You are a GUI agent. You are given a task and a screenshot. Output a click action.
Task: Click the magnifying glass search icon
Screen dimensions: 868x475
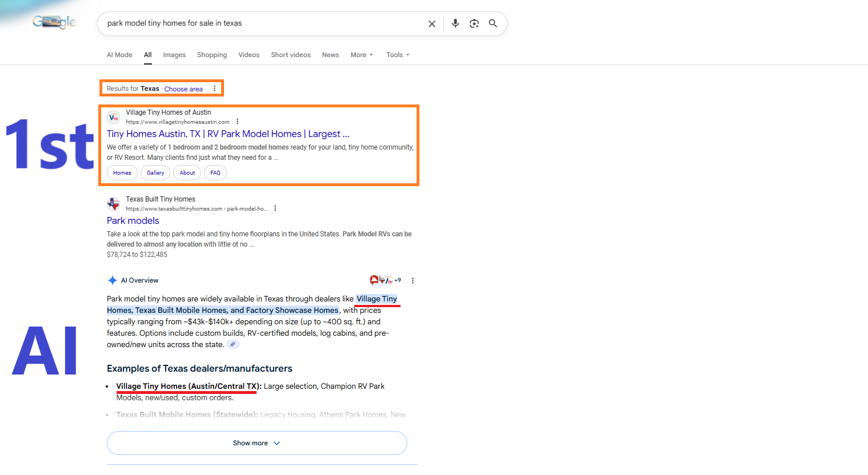pyautogui.click(x=493, y=23)
